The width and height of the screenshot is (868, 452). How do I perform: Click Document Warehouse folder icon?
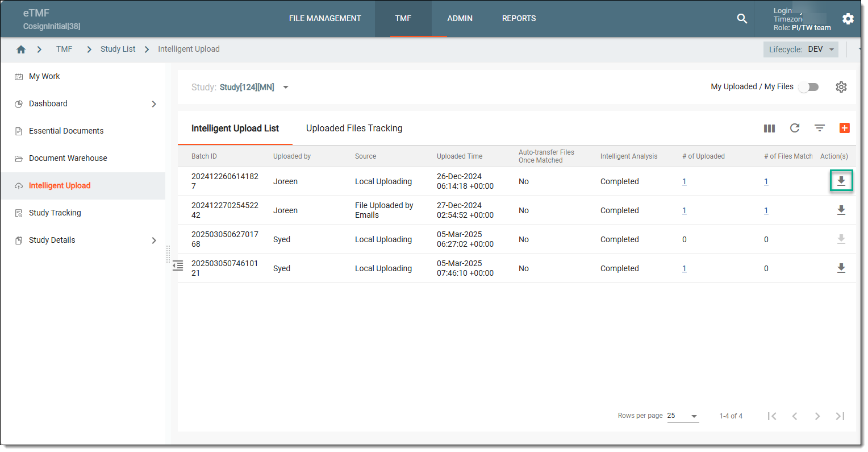(x=18, y=159)
